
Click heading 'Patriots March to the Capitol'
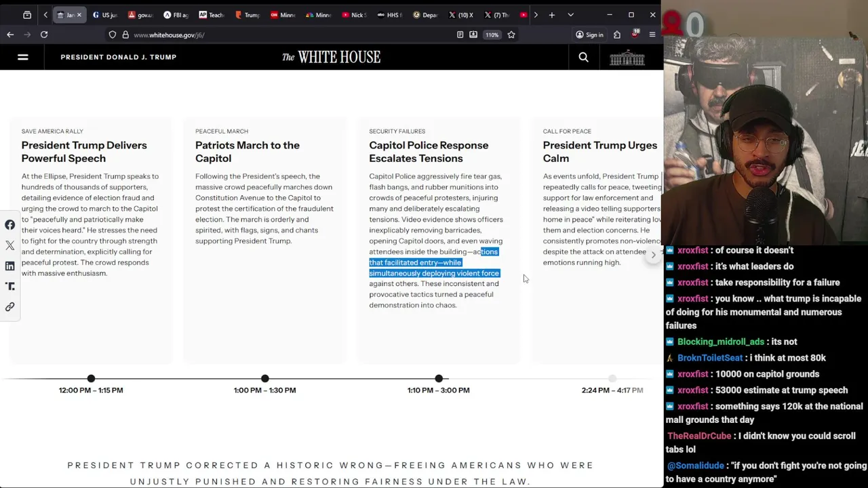coord(248,152)
